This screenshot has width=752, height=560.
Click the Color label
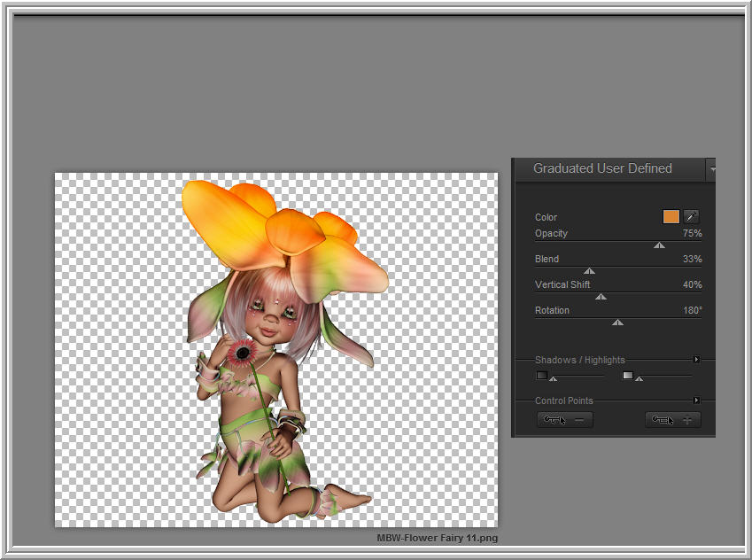click(546, 217)
